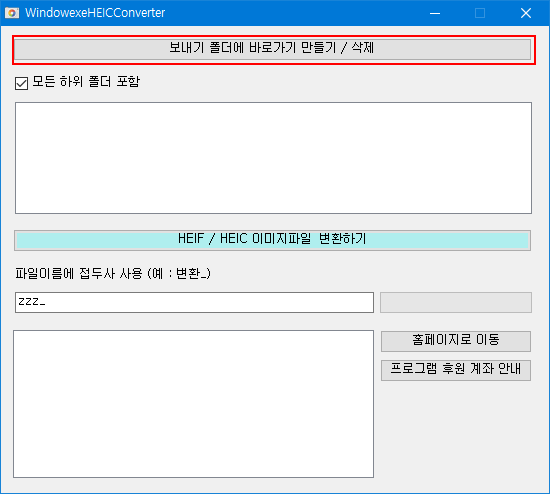
Task: Click the WindowexeHEICConverter app icon in title bar
Action: 12,13
